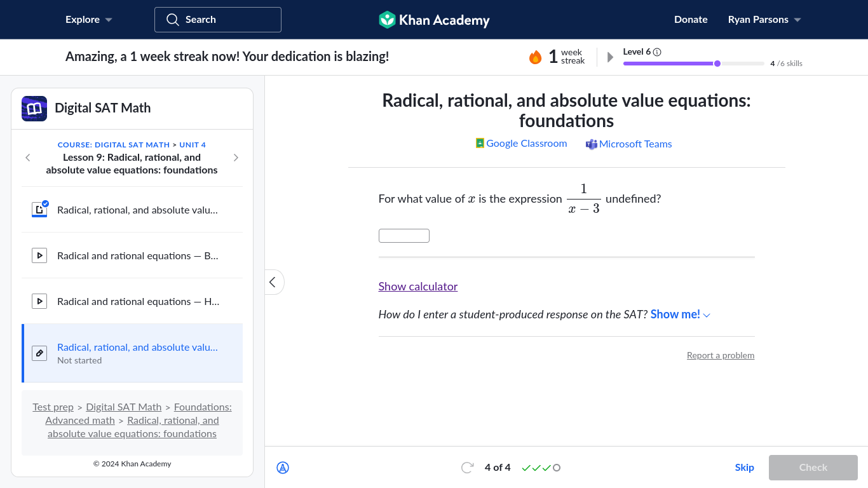This screenshot has width=868, height=488.
Task: Open Radical and rational equations — H video
Action: pos(132,301)
